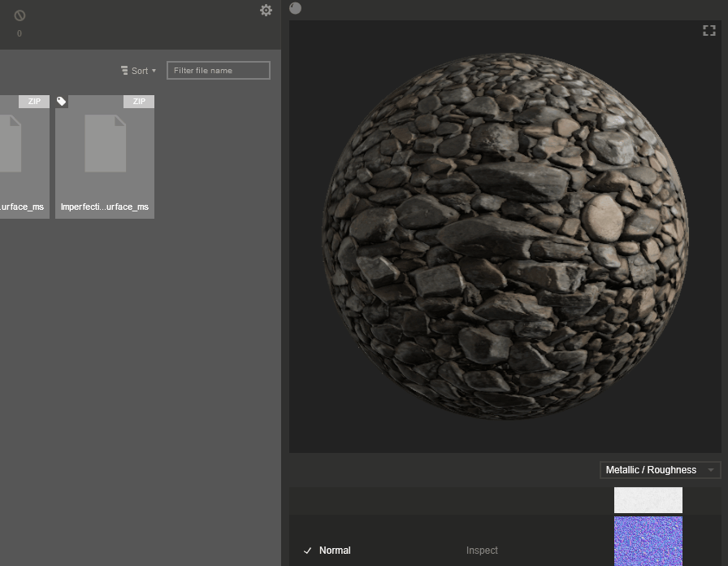
Task: Click the purple normal map thumbnail
Action: [x=648, y=542]
